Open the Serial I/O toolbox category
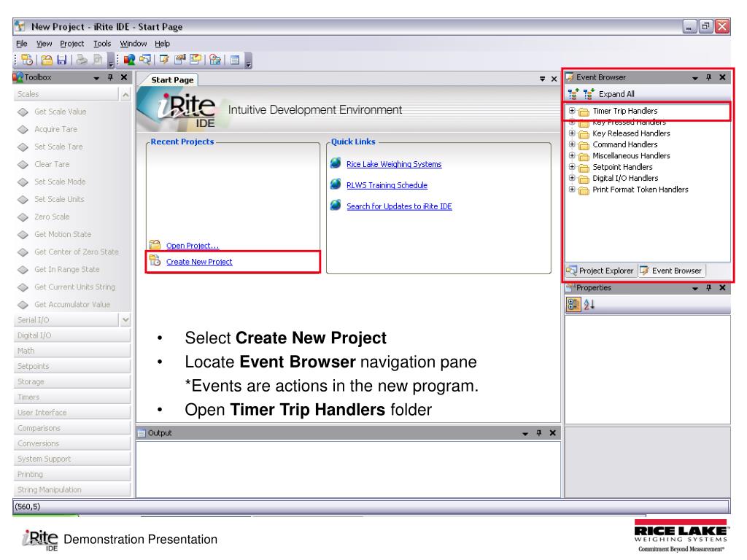Image resolution: width=747 pixels, height=560 pixels. tap(66, 319)
